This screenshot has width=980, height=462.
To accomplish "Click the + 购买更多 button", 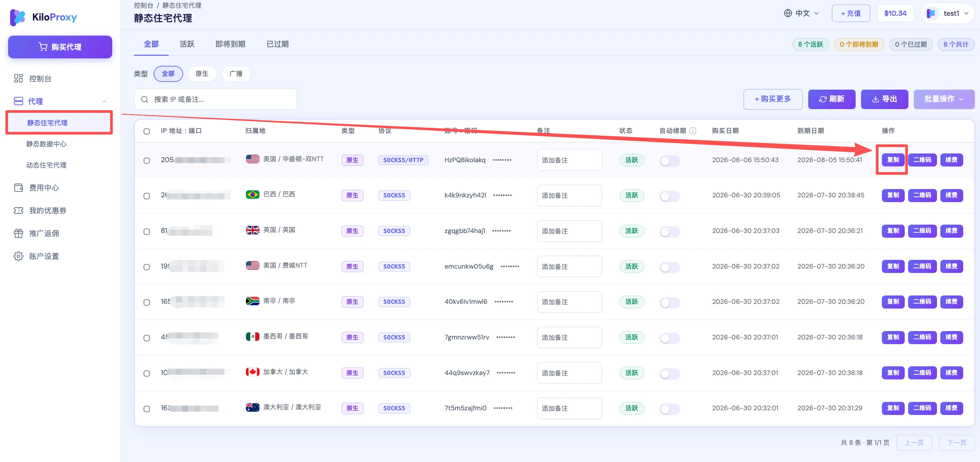I will pyautogui.click(x=773, y=99).
